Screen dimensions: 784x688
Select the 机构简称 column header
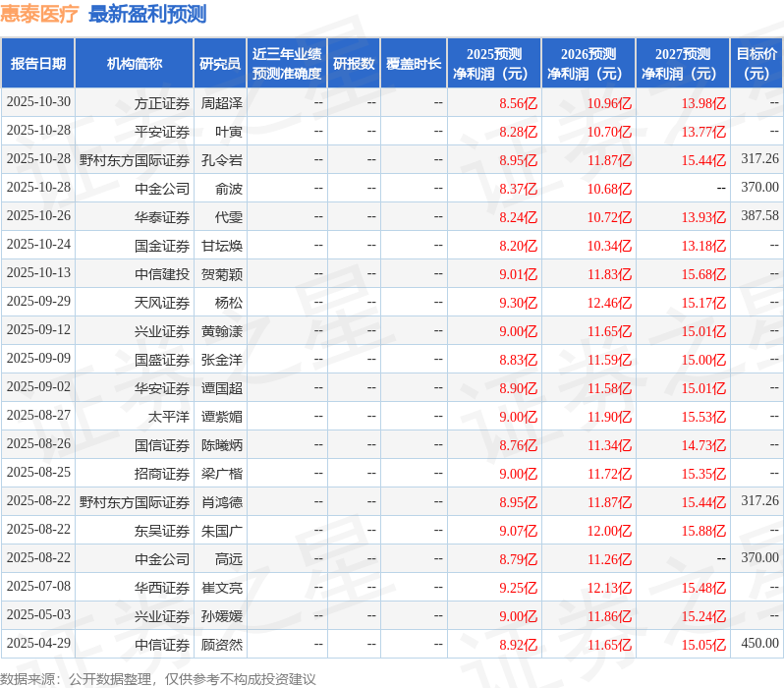(134, 63)
